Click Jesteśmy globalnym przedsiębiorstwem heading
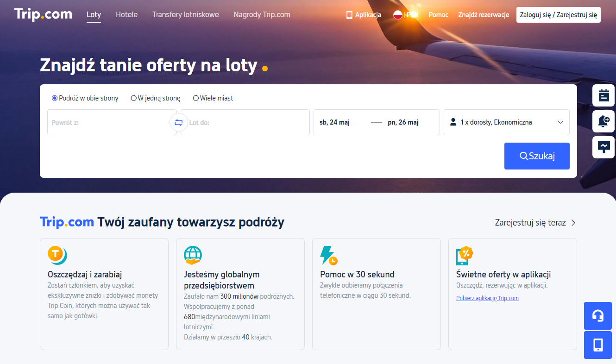Image resolution: width=616 pixels, height=364 pixels. coord(222,280)
